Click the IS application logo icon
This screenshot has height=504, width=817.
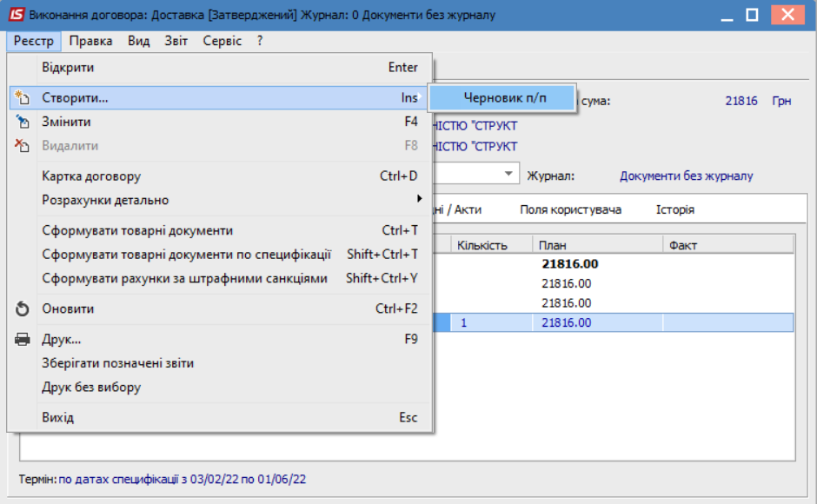[x=17, y=15]
